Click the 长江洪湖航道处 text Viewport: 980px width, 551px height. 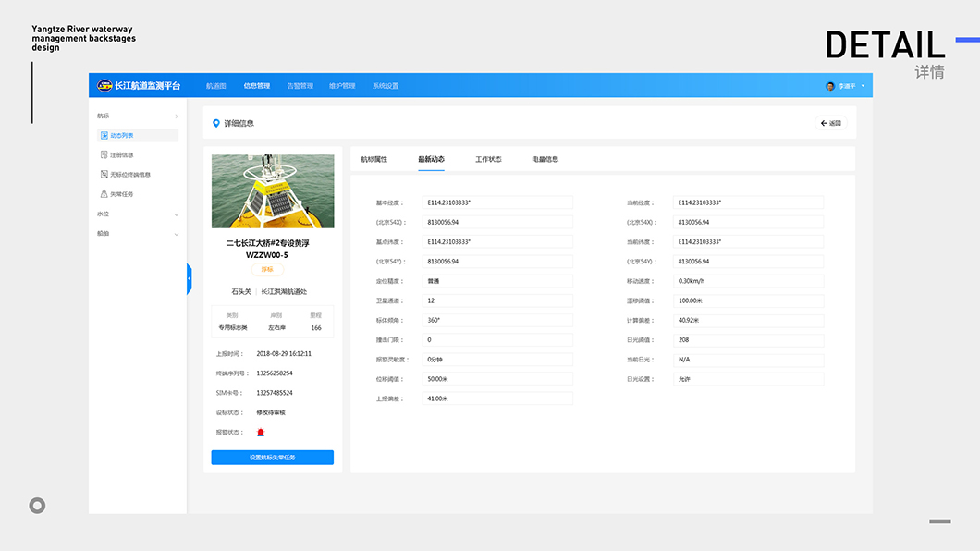click(284, 292)
